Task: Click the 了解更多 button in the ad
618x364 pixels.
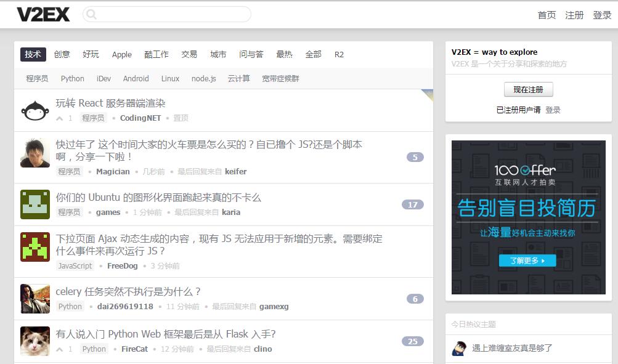Action: [x=527, y=261]
